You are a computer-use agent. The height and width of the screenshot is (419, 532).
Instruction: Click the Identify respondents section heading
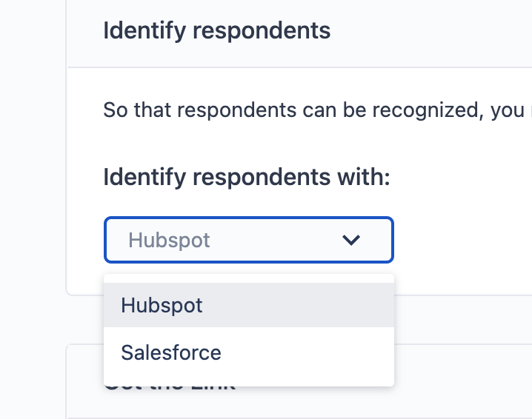pyautogui.click(x=216, y=31)
